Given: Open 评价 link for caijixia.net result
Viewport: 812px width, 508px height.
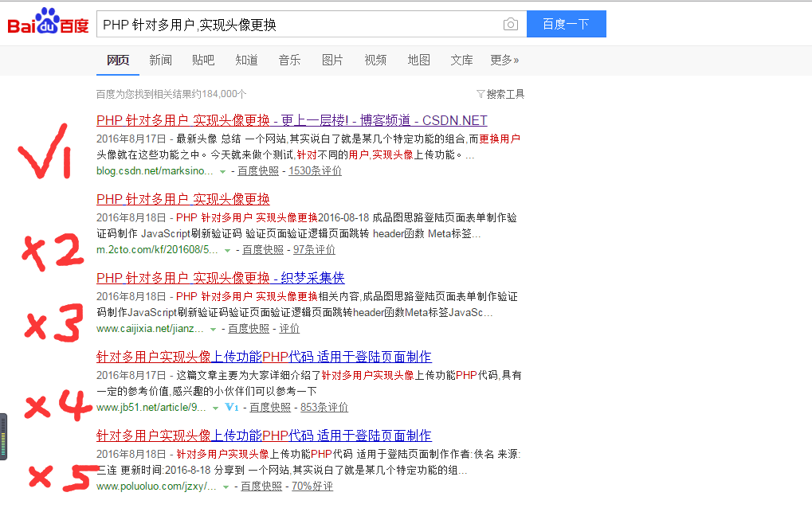Looking at the screenshot, I should pos(289,329).
